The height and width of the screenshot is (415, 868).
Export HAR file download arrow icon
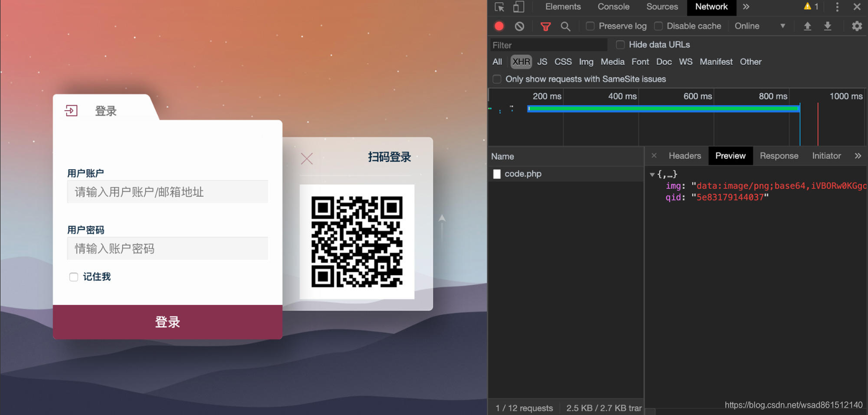(x=828, y=26)
